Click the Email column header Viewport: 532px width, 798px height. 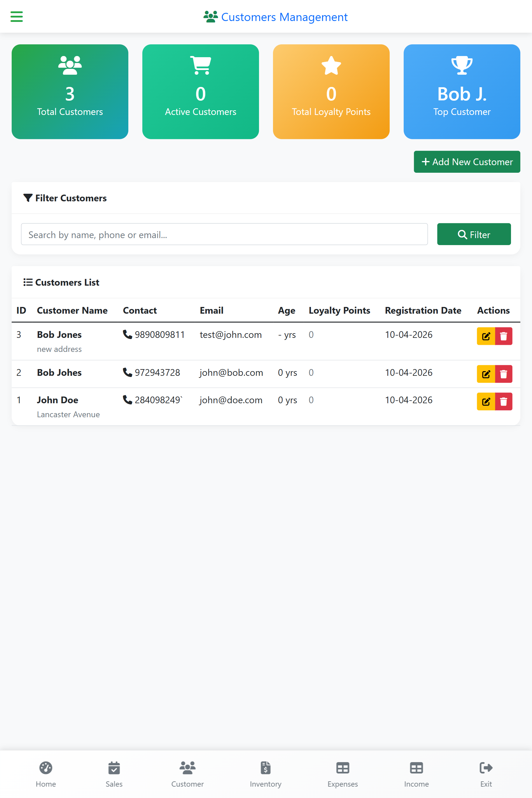211,310
